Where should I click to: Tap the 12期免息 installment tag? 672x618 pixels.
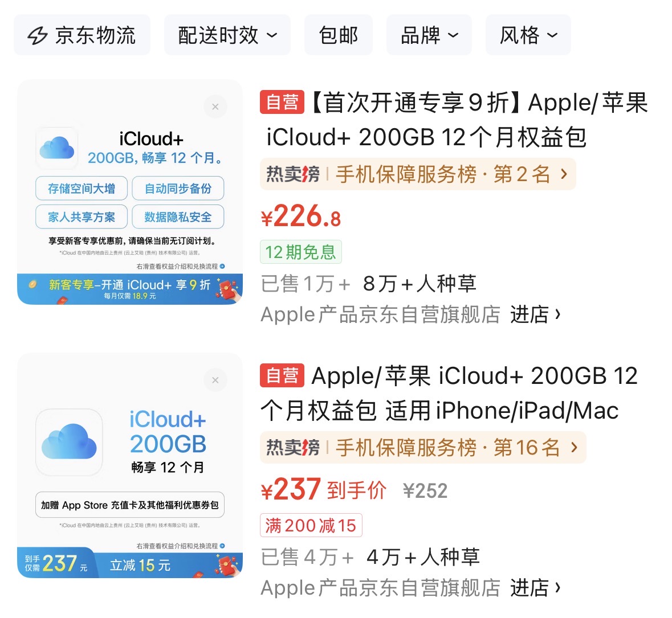tap(301, 252)
